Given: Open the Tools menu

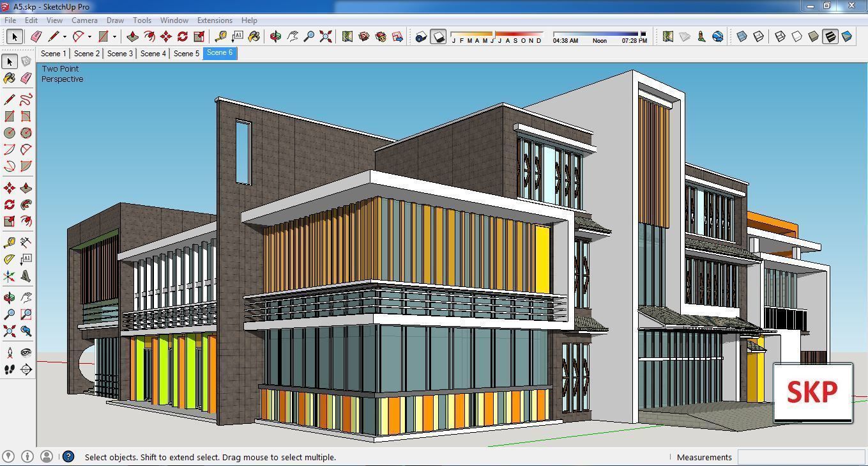Looking at the screenshot, I should pos(142,20).
